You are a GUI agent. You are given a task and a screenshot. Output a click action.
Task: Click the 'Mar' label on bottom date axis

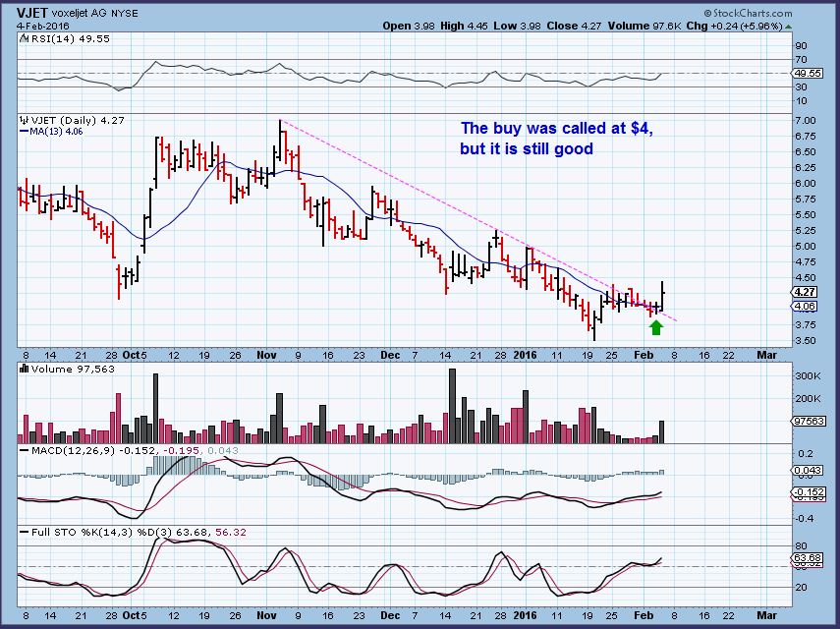pos(767,615)
